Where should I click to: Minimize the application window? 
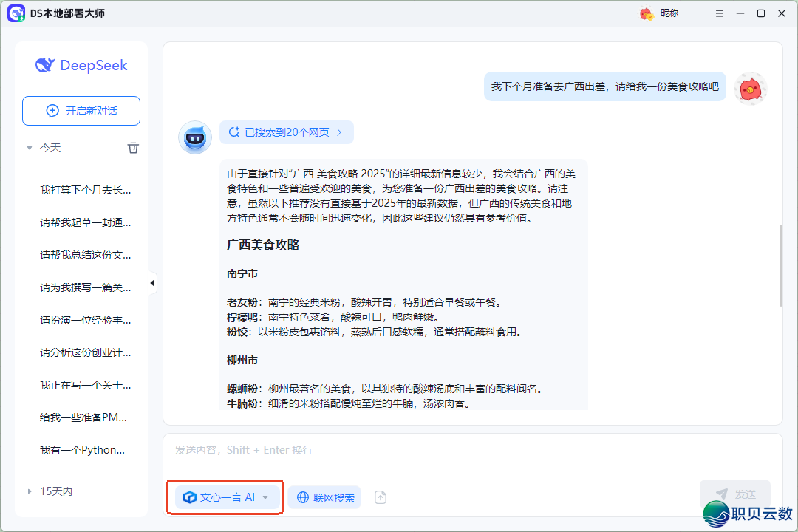pos(740,13)
